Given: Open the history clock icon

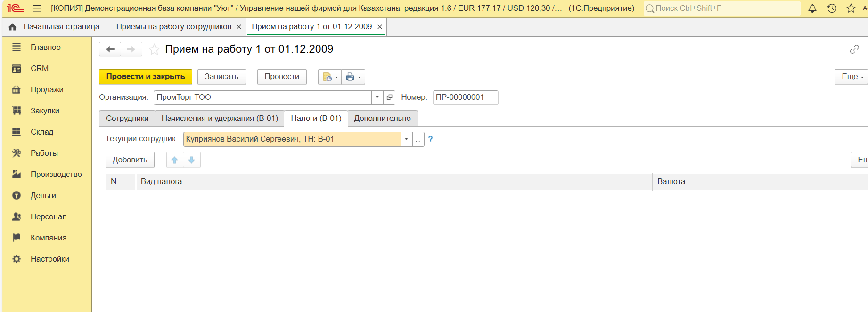Looking at the screenshot, I should [832, 8].
